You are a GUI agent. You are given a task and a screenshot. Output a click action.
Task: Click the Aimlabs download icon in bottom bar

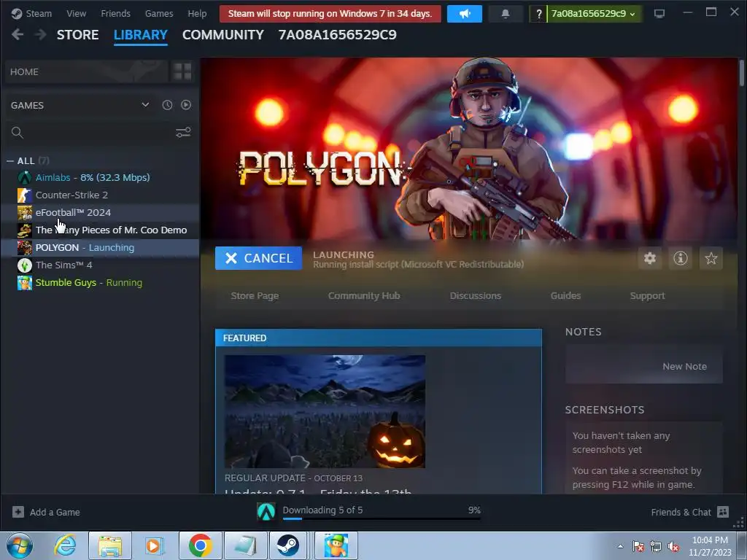click(x=266, y=512)
